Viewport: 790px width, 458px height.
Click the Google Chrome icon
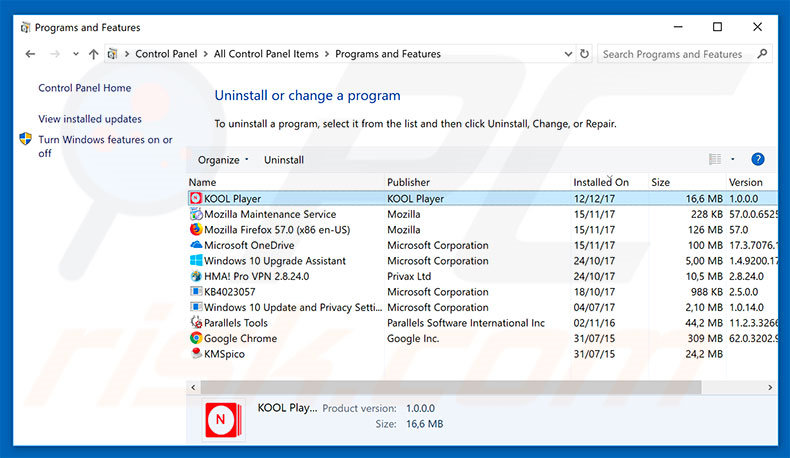195,338
